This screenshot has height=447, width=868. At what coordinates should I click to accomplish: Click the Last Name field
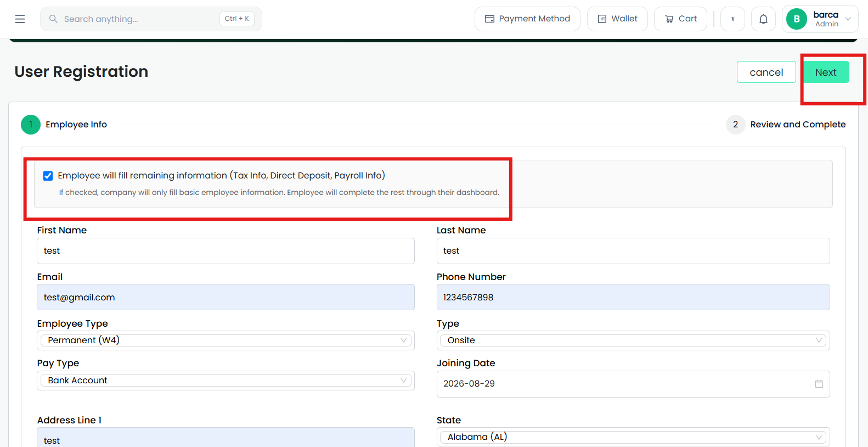[633, 251]
